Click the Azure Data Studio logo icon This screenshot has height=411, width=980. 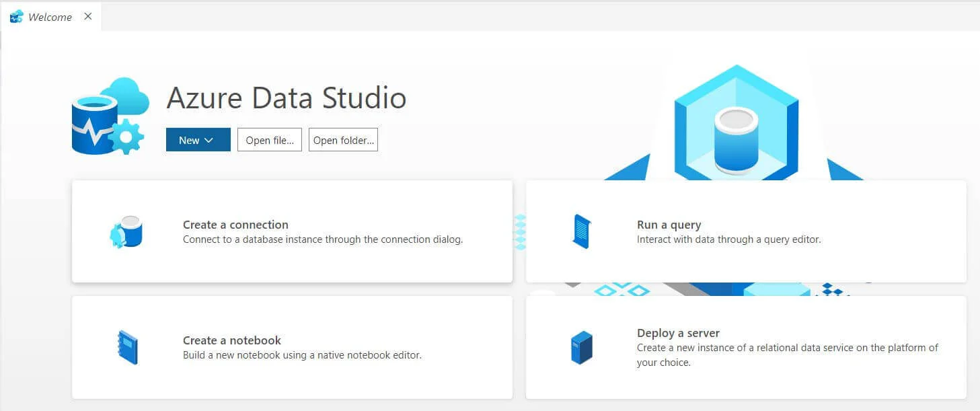[110, 116]
